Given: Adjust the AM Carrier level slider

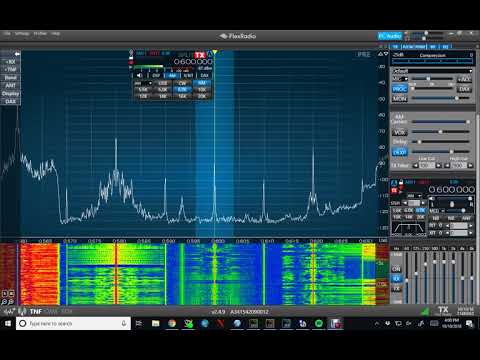Looking at the screenshot, I should click(441, 122).
